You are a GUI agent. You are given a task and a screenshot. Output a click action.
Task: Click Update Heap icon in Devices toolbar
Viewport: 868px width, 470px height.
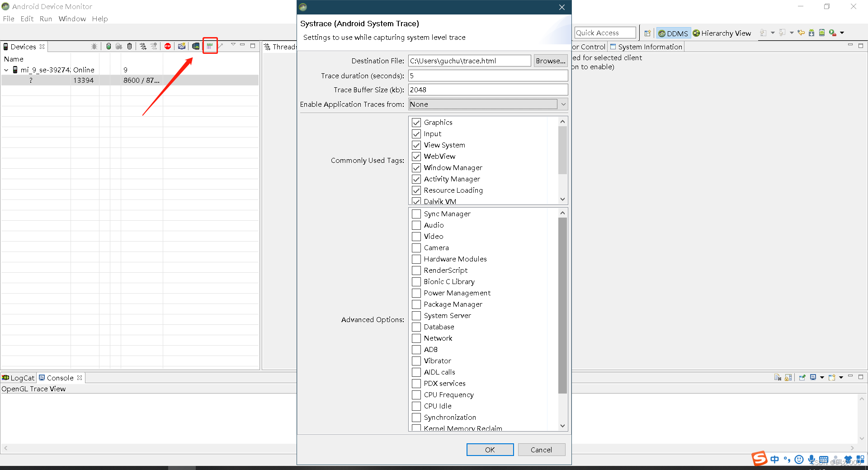pos(108,46)
